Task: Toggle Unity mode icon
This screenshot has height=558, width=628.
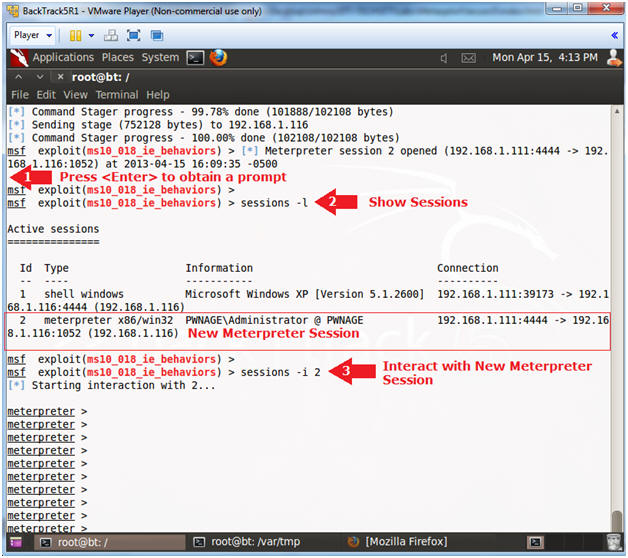Action: (157, 36)
